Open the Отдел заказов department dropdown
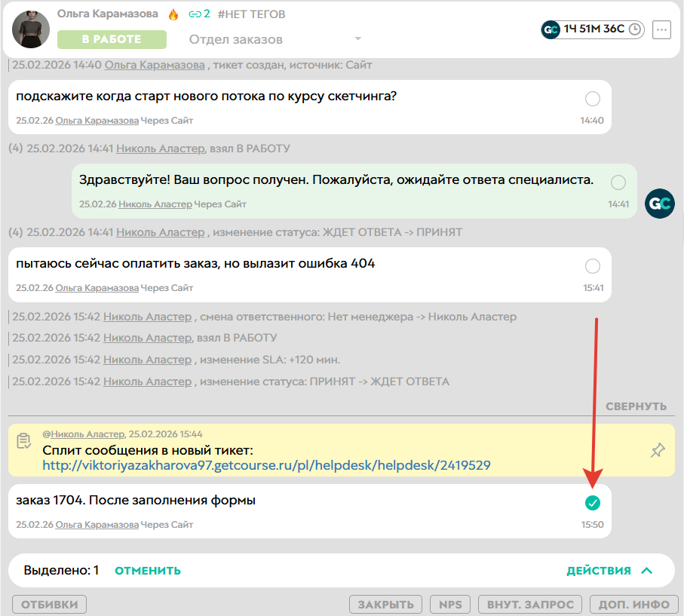684x616 pixels. coord(275,39)
